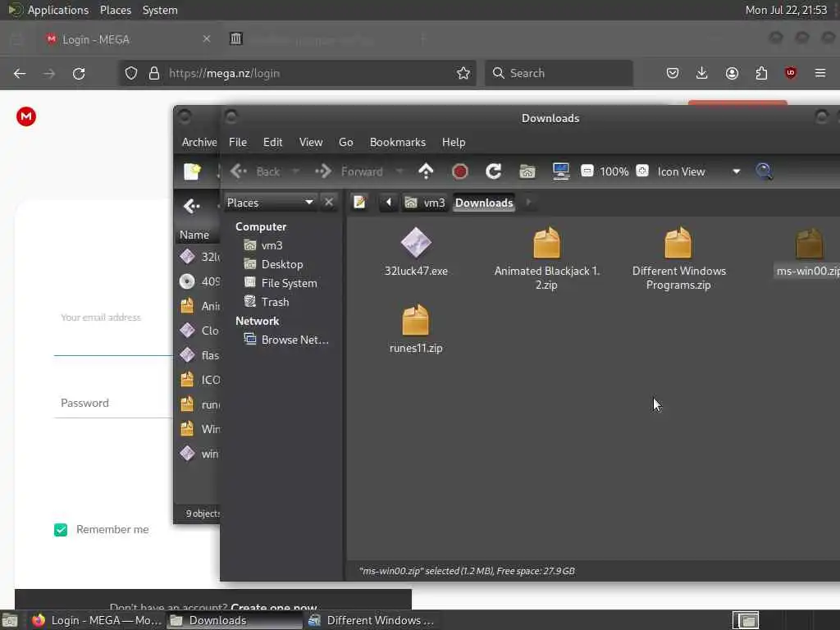Open the File menu
The width and height of the screenshot is (840, 630).
[238, 142]
